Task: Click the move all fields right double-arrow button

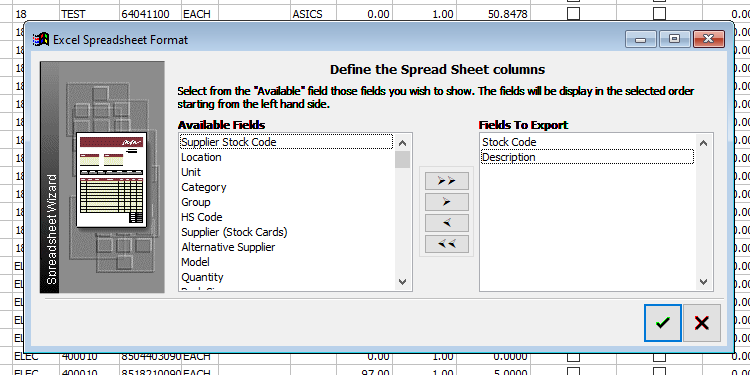Action: click(447, 181)
